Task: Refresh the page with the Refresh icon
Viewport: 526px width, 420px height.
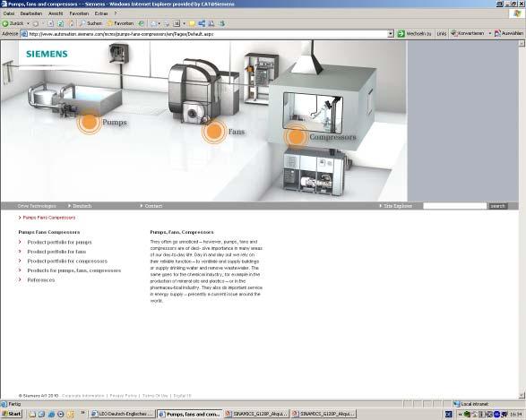Action: point(61,23)
